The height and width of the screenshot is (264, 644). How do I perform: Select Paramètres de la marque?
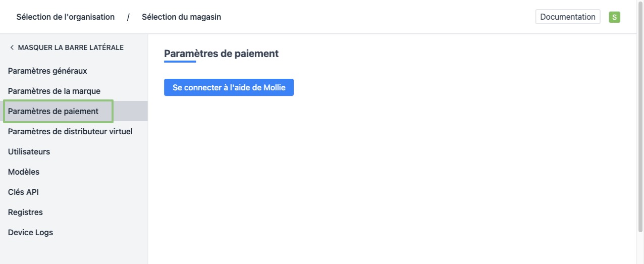click(54, 91)
